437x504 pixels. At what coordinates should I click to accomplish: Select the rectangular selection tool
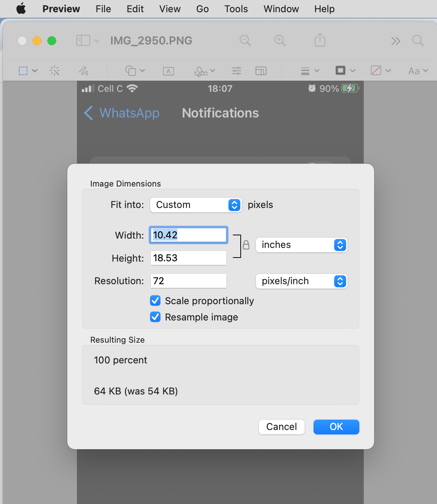24,70
